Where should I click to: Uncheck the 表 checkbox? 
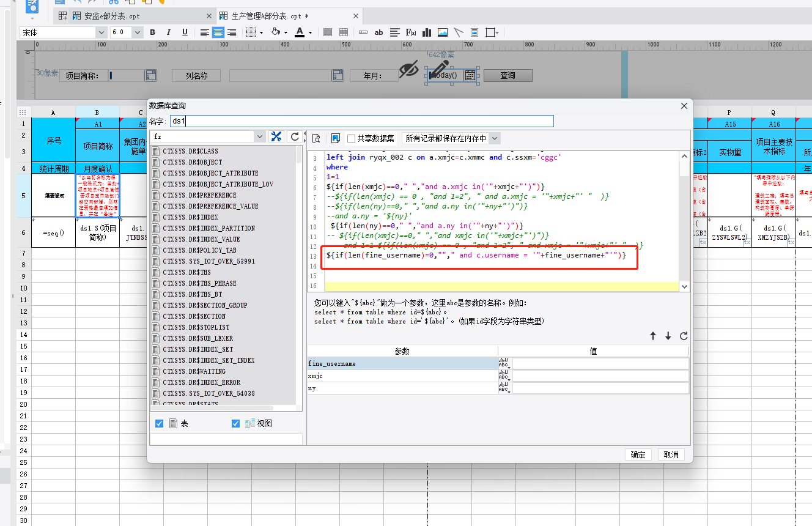click(x=160, y=423)
